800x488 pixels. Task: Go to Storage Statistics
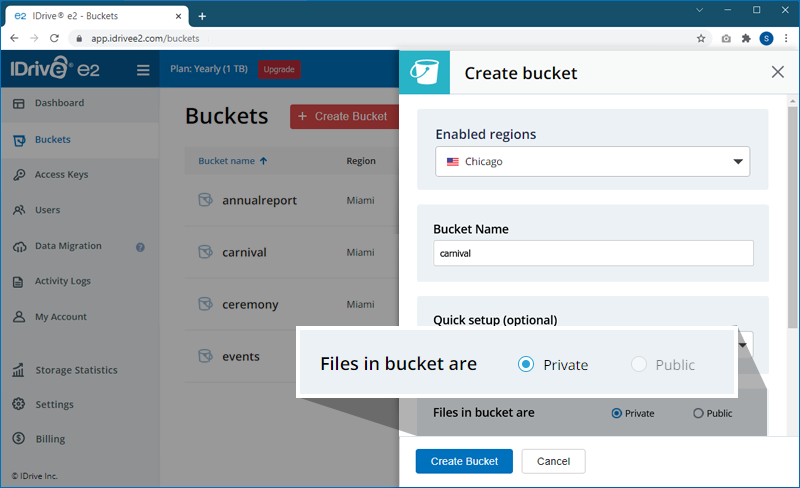coord(77,370)
